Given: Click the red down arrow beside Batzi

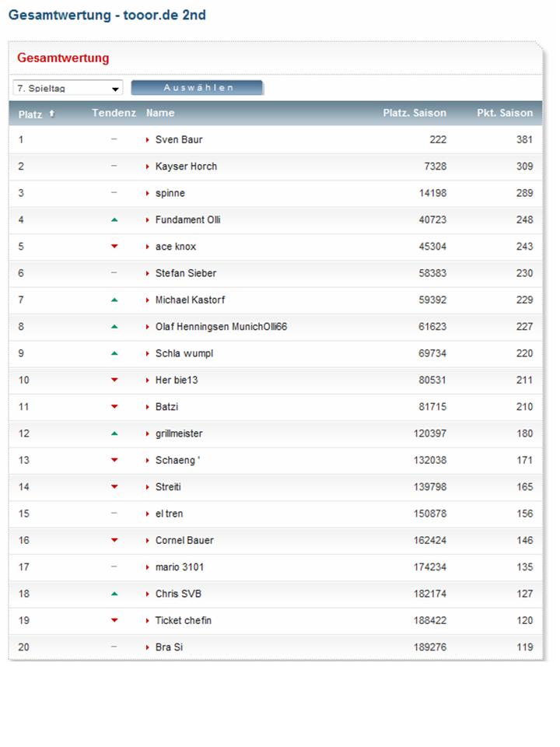Looking at the screenshot, I should [x=114, y=407].
